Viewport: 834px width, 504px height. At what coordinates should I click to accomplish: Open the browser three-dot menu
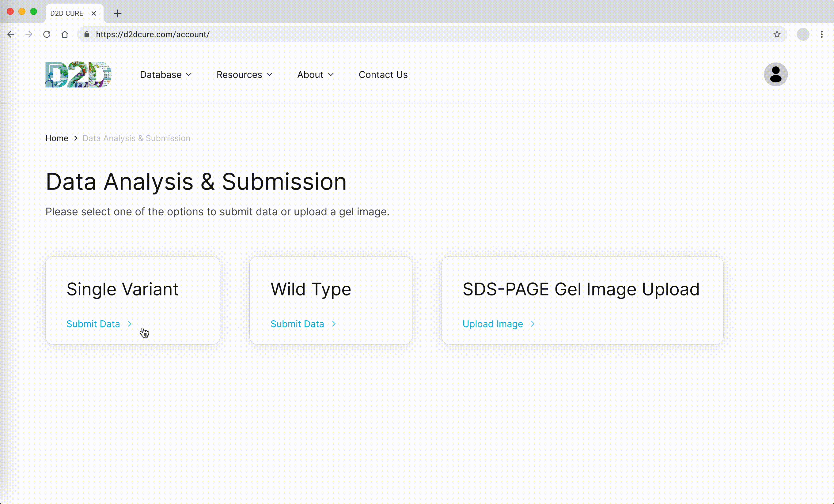821,35
